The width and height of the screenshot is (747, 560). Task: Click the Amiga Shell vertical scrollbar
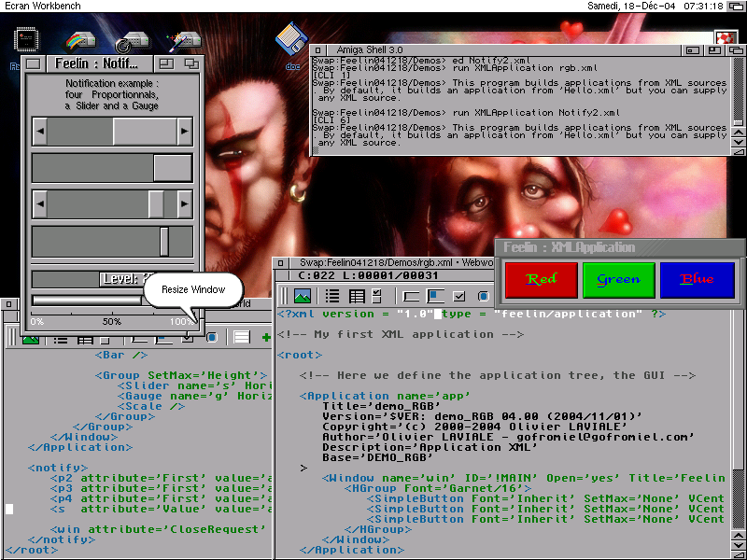pyautogui.click(x=739, y=91)
